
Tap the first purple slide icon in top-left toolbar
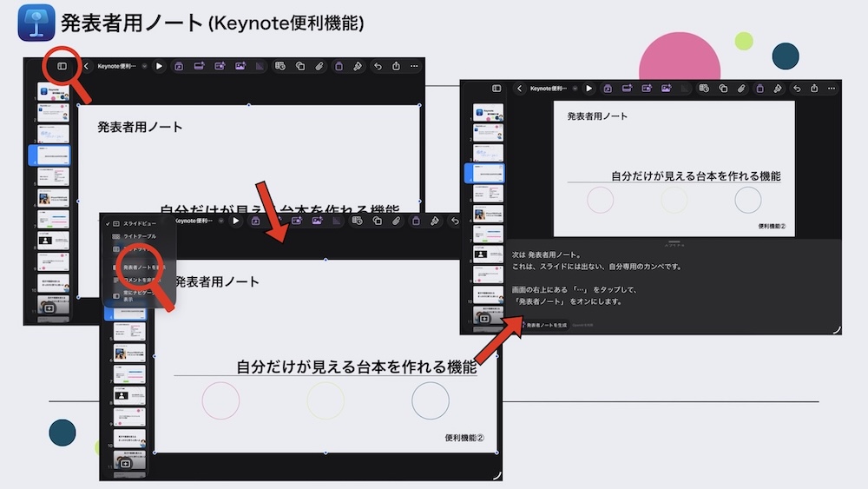pyautogui.click(x=178, y=66)
